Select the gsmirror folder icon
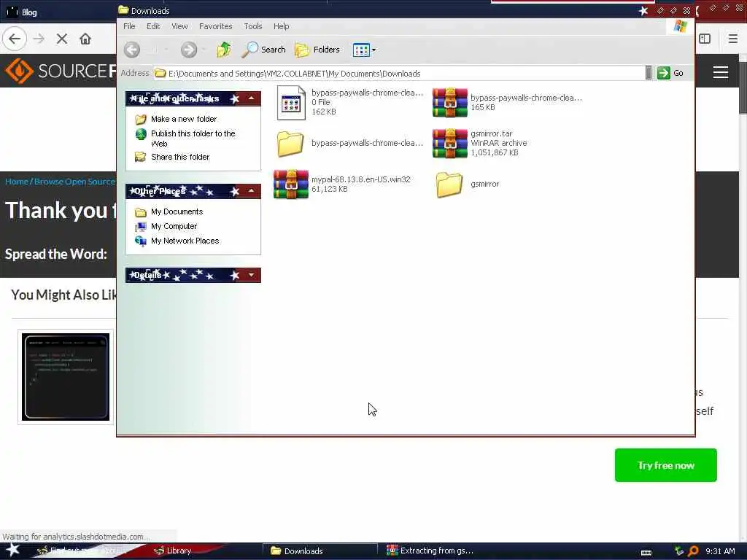 point(449,184)
